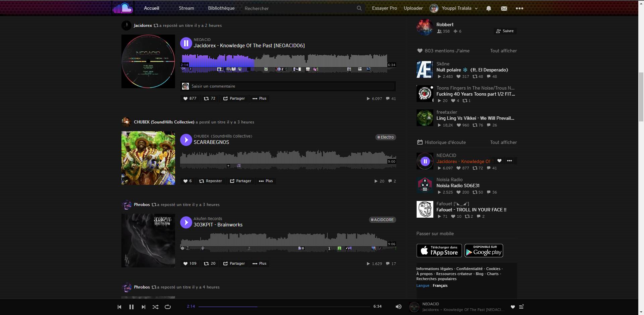The image size is (644, 315).
Task: Share the Jacidorex - Knowledge Of The Past track
Action: coord(234,98)
